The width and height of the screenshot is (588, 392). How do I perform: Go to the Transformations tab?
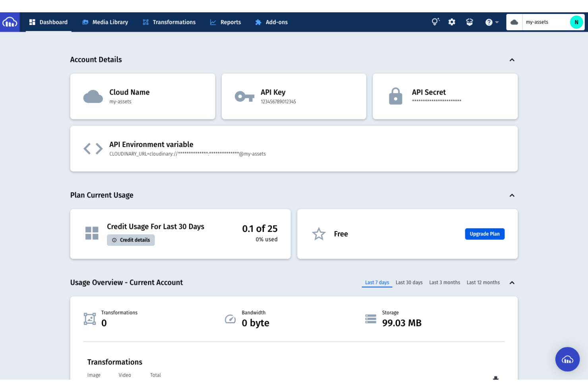[169, 22]
